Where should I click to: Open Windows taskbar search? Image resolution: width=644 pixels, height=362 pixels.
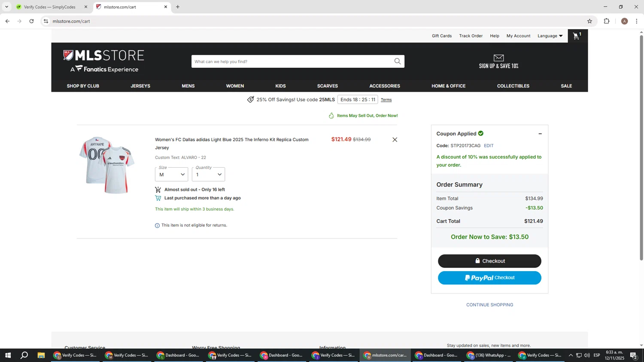point(24,355)
